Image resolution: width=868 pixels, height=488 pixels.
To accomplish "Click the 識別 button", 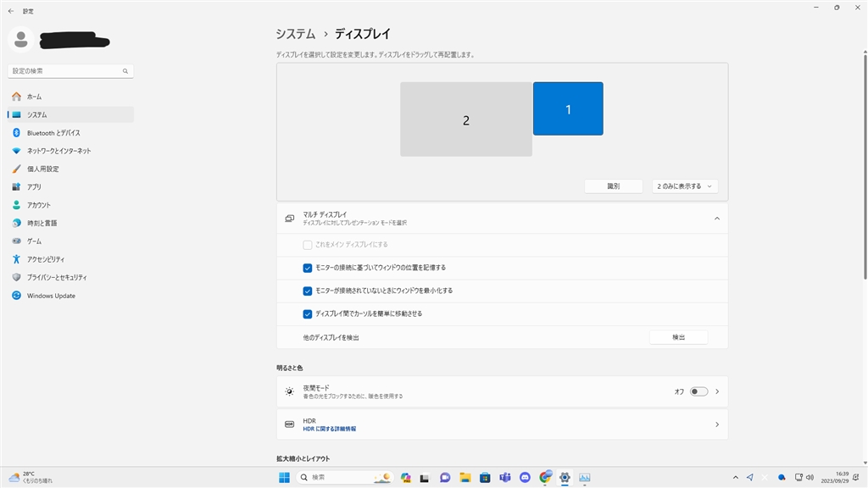I will pos(613,186).
